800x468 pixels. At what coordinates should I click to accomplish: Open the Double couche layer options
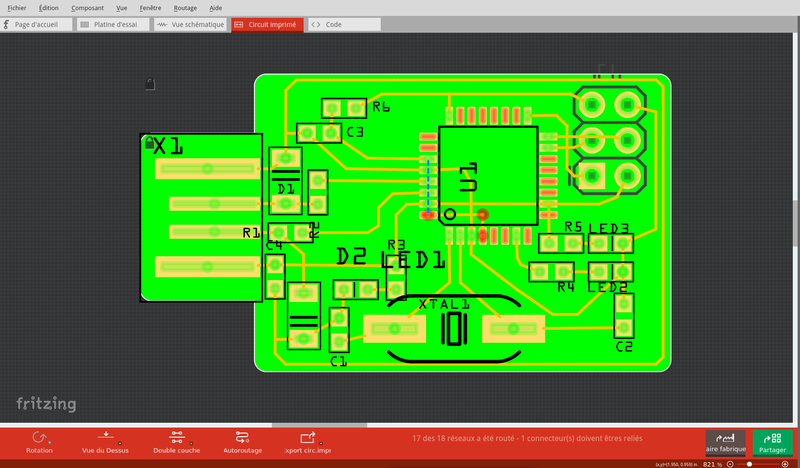tap(177, 437)
